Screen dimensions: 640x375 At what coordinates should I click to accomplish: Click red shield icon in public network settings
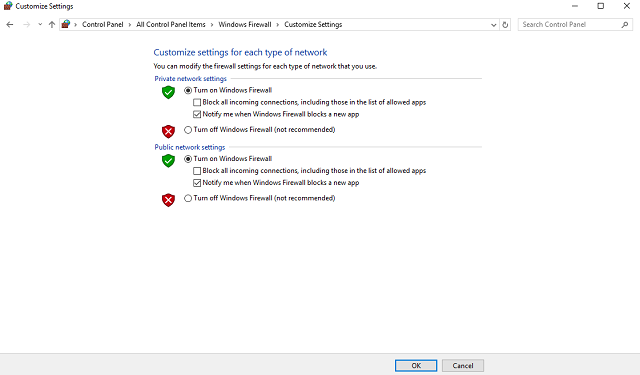(x=168, y=200)
